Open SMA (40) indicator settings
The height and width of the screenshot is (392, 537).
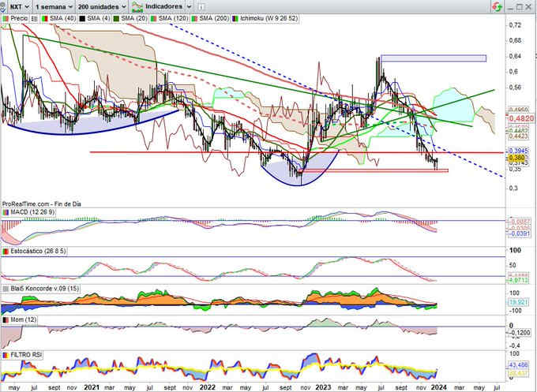click(x=62, y=18)
